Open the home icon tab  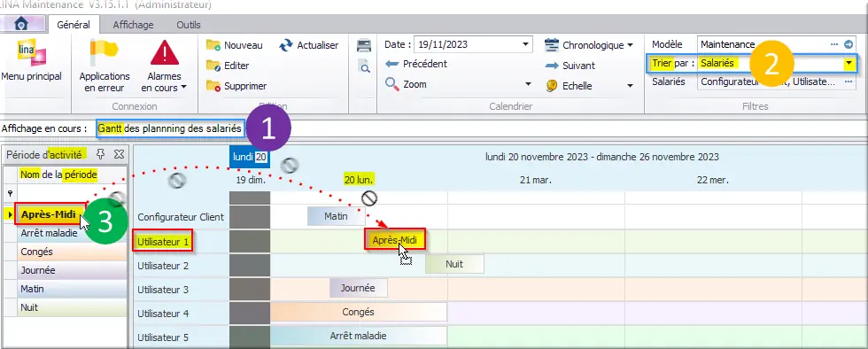click(x=21, y=25)
